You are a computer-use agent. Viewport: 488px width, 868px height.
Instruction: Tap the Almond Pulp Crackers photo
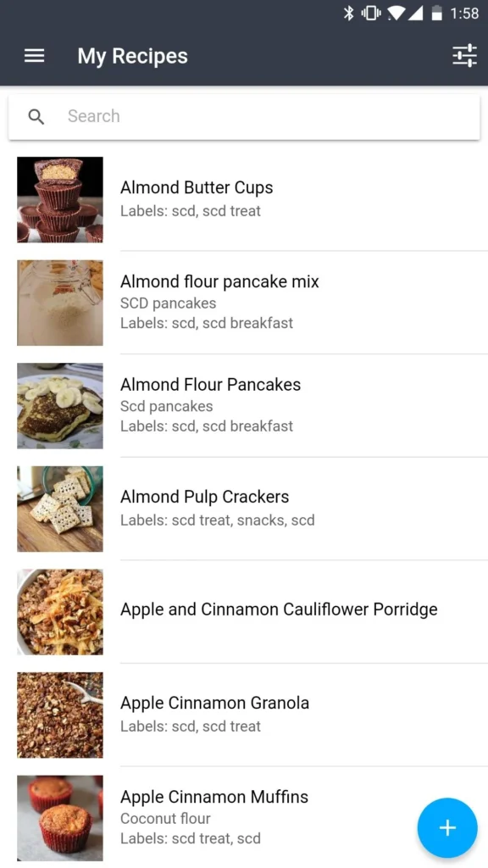pyautogui.click(x=60, y=509)
